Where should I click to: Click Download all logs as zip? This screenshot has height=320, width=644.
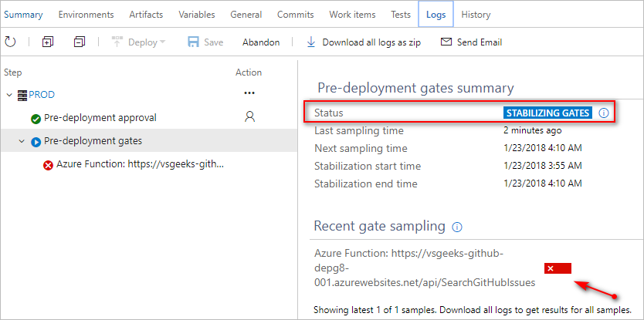[363, 42]
